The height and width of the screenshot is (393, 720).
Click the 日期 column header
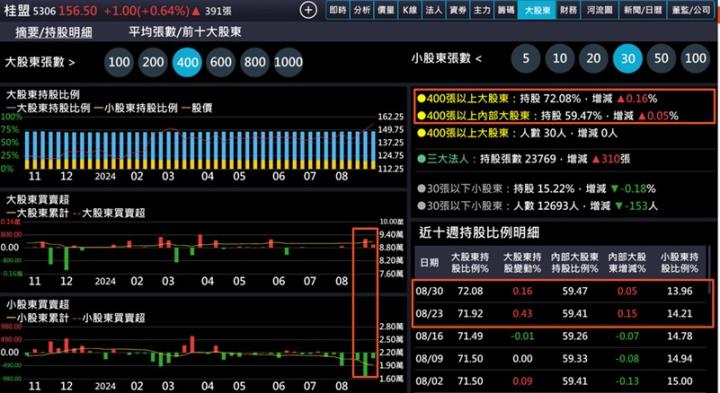pyautogui.click(x=429, y=263)
